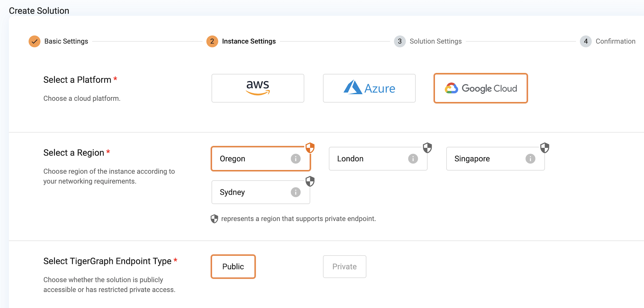Click the step 2 circle icon

click(212, 41)
